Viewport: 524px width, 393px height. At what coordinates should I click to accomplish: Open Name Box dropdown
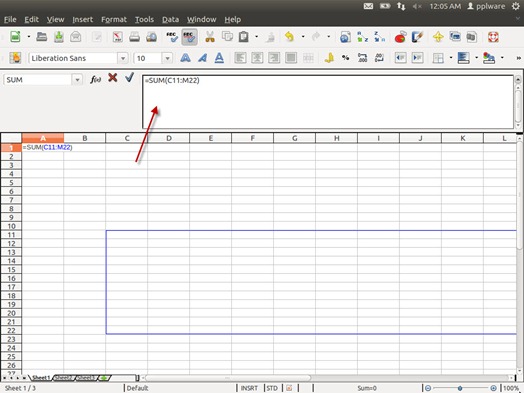tap(77, 80)
